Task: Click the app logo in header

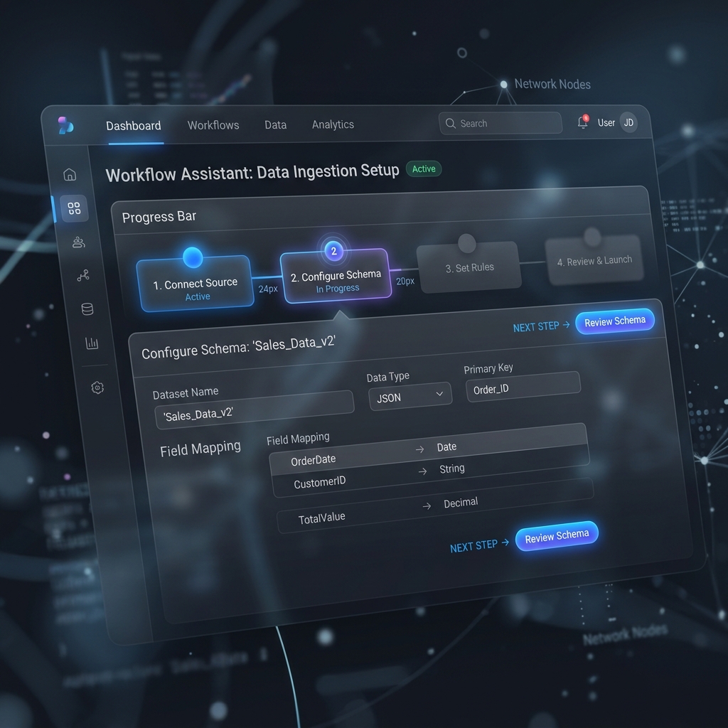Action: tap(65, 125)
